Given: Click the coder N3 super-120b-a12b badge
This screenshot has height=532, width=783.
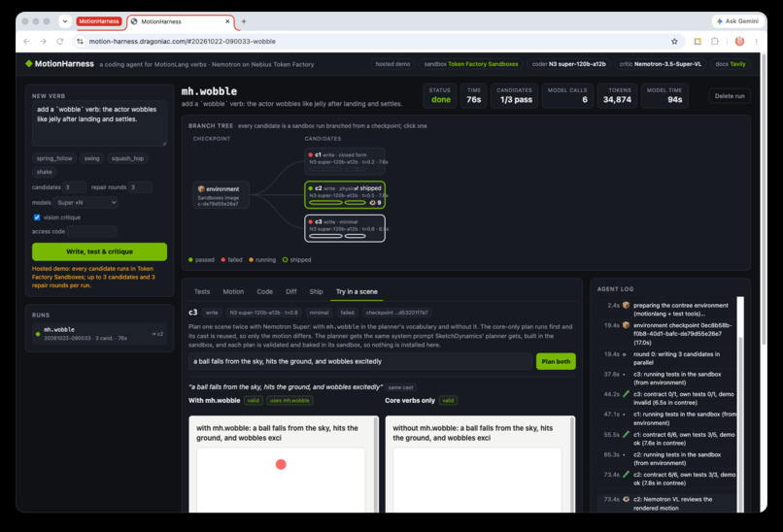Looking at the screenshot, I should tap(568, 64).
